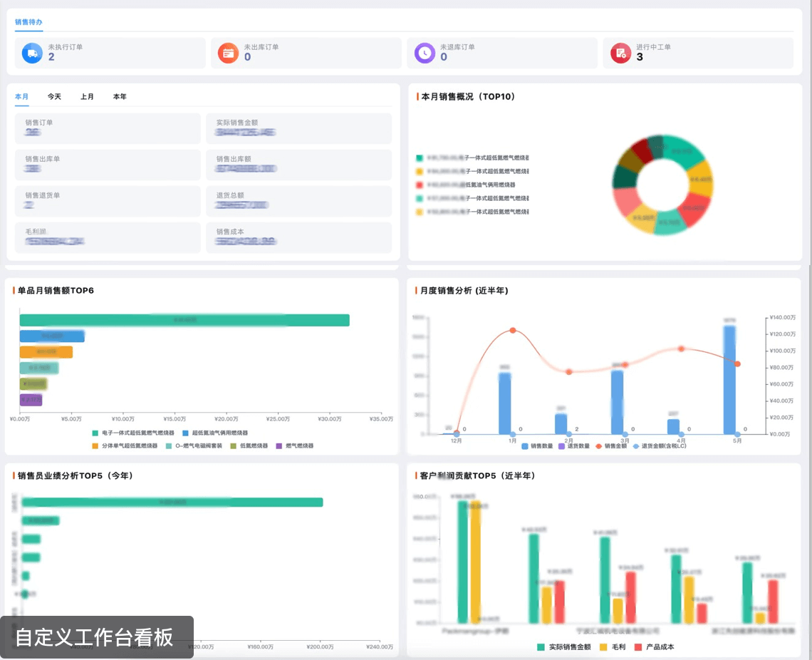Image resolution: width=812 pixels, height=660 pixels.
Task: Open the 退货总额 summary card
Action: [x=298, y=201]
